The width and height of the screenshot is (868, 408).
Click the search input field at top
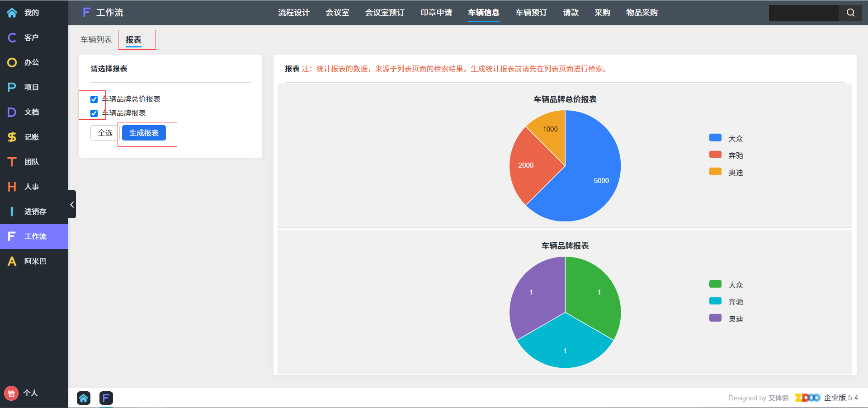click(x=803, y=13)
